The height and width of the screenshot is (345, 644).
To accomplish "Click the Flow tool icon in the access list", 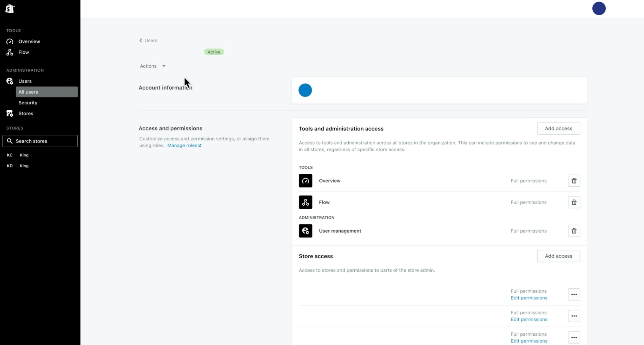I will pos(305,202).
